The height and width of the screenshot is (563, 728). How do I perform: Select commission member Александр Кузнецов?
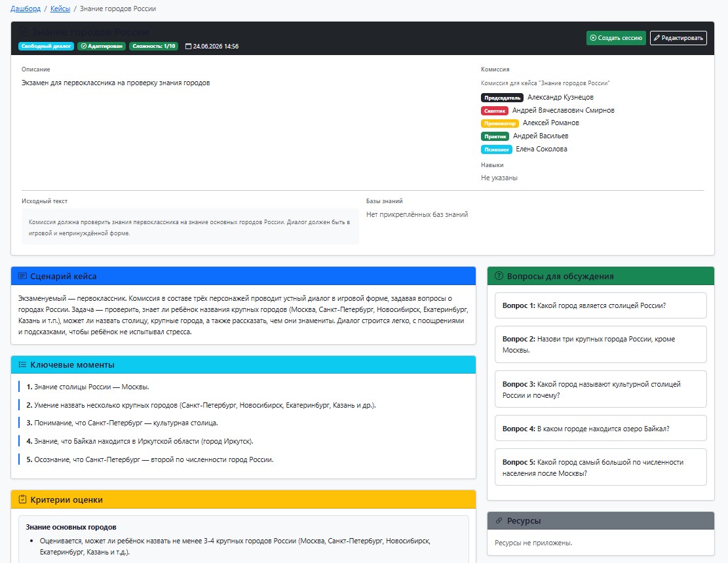[x=560, y=97]
